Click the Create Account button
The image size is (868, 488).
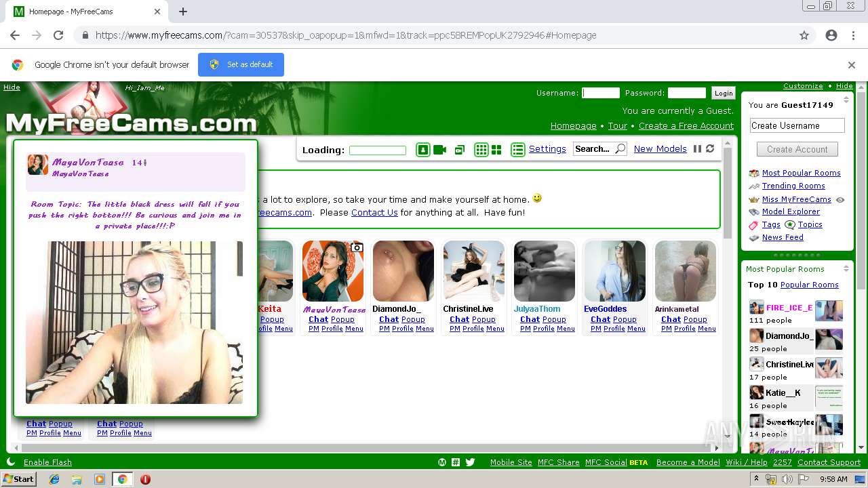797,149
